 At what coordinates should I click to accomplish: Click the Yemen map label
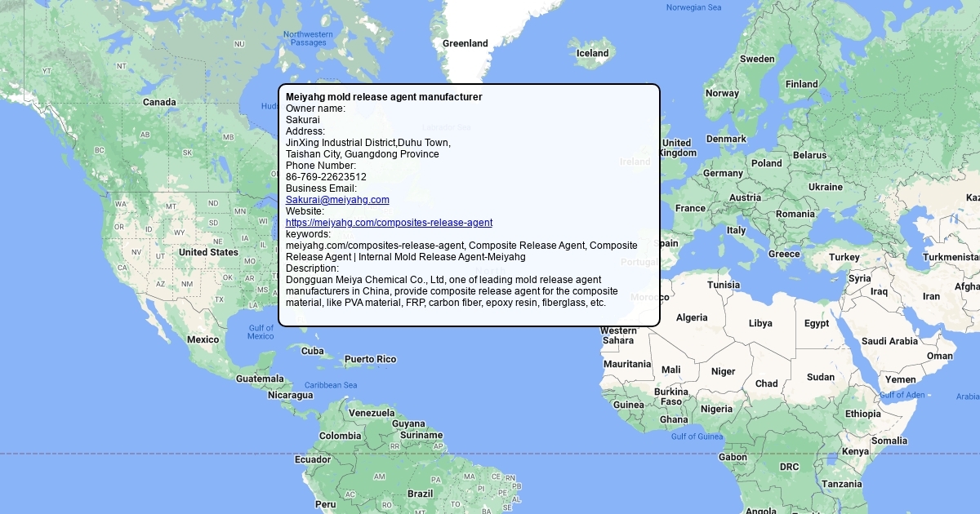point(900,379)
